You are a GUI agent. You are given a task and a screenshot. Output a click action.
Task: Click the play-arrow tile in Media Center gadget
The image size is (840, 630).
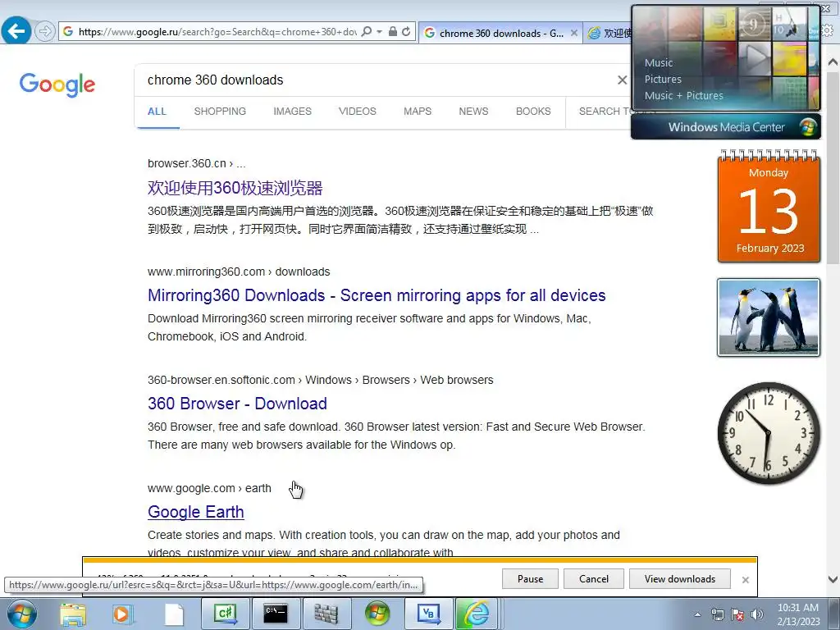coord(755,58)
